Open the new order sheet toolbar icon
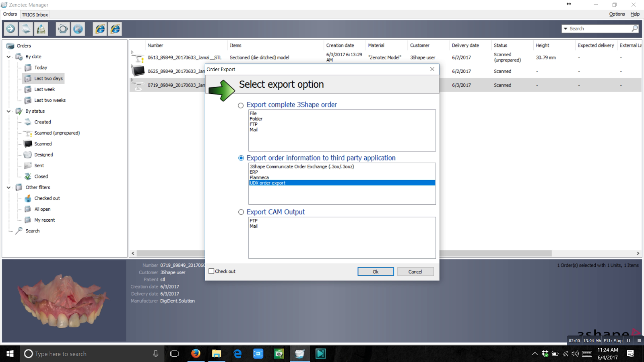Image resolution: width=644 pixels, height=362 pixels. [x=26, y=29]
